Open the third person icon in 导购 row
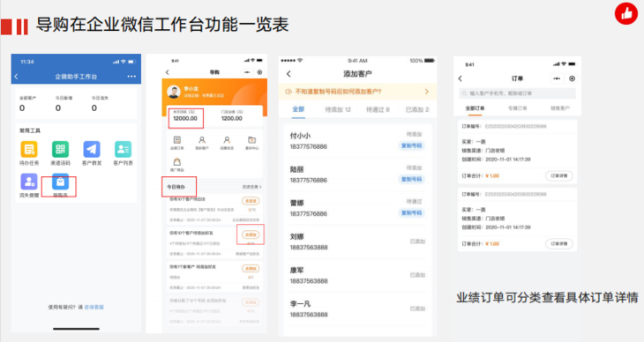 [x=227, y=140]
